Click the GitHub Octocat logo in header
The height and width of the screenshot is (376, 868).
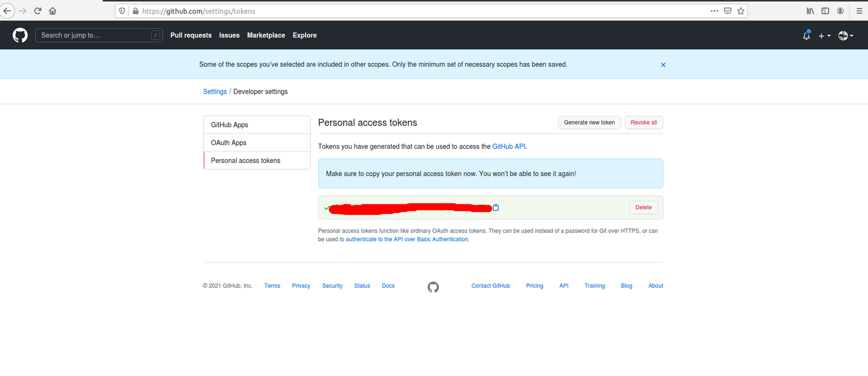[x=20, y=35]
